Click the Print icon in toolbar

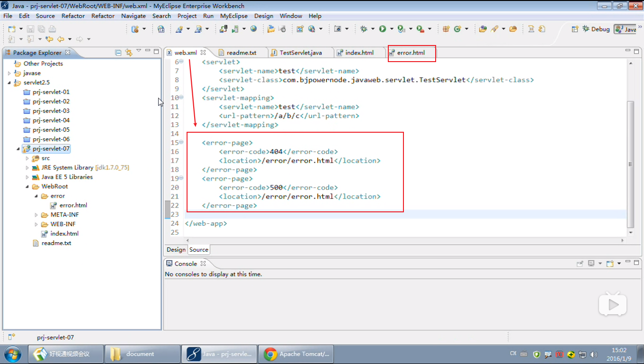click(52, 29)
